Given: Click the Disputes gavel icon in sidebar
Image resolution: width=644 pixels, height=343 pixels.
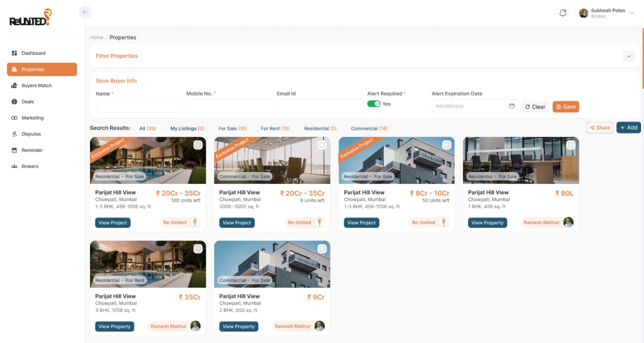Looking at the screenshot, I should (x=14, y=134).
